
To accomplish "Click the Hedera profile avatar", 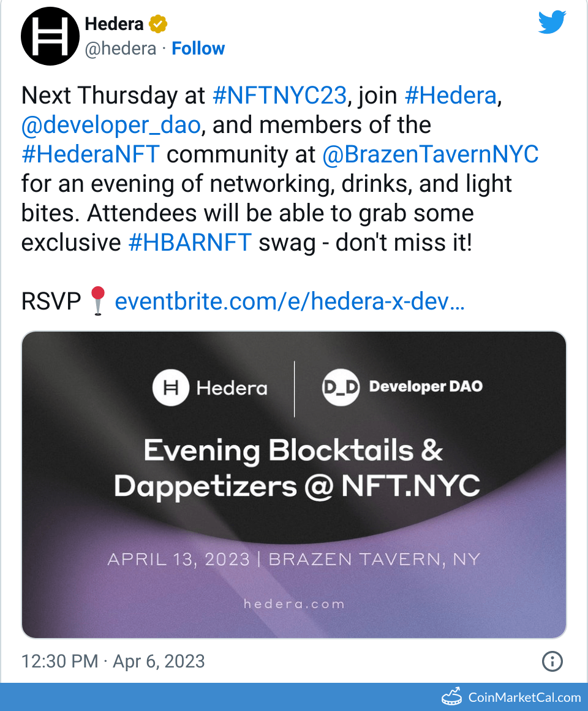I will (x=51, y=36).
